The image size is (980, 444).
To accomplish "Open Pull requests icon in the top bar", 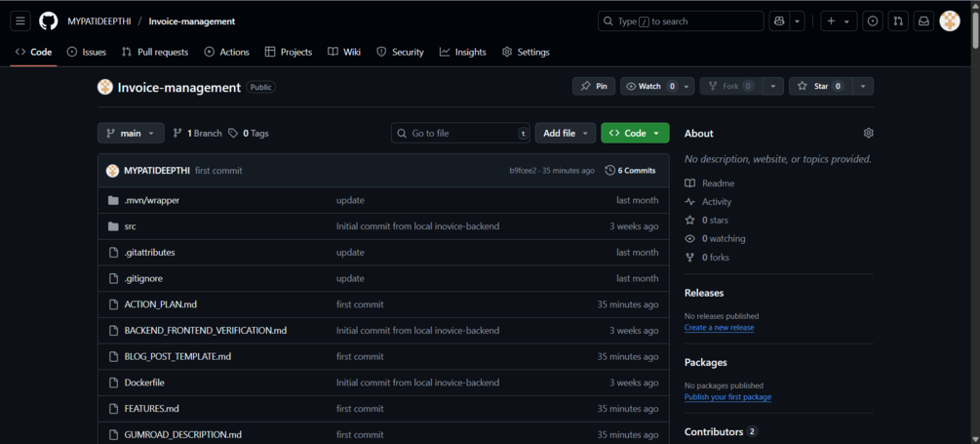I will [x=898, y=21].
